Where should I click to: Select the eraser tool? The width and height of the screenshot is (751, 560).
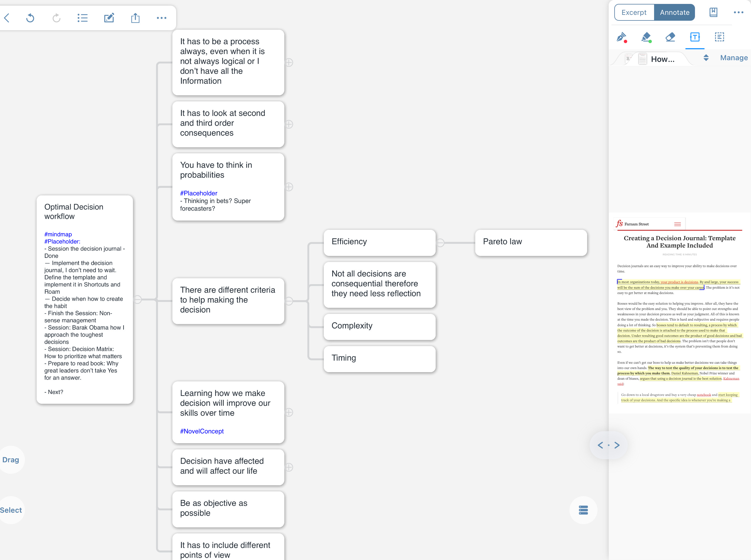click(670, 37)
